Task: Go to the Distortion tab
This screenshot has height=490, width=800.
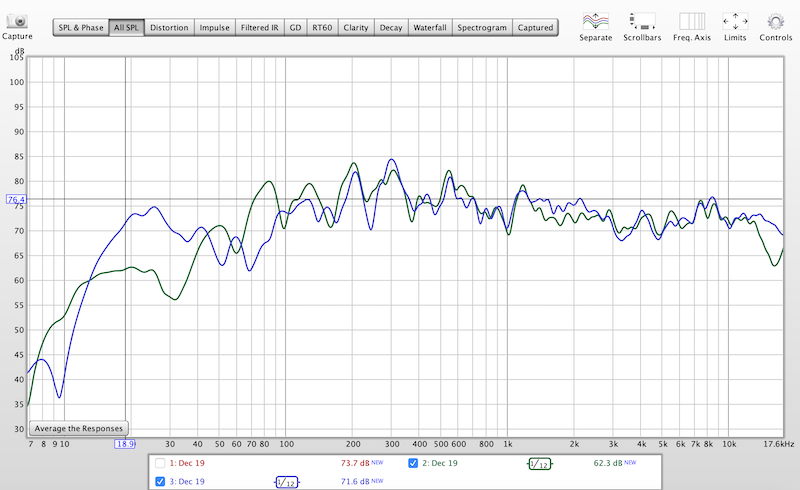Action: point(169,28)
